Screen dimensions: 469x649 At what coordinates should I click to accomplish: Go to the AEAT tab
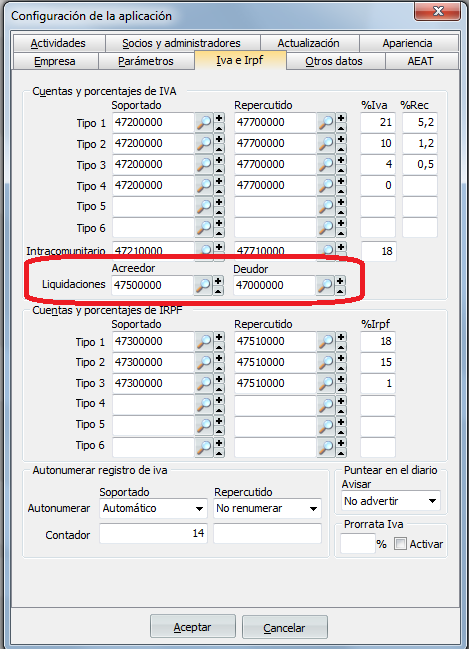tap(421, 61)
